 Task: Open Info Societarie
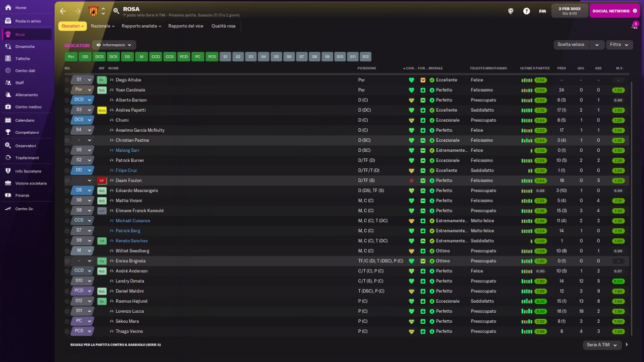point(27,171)
